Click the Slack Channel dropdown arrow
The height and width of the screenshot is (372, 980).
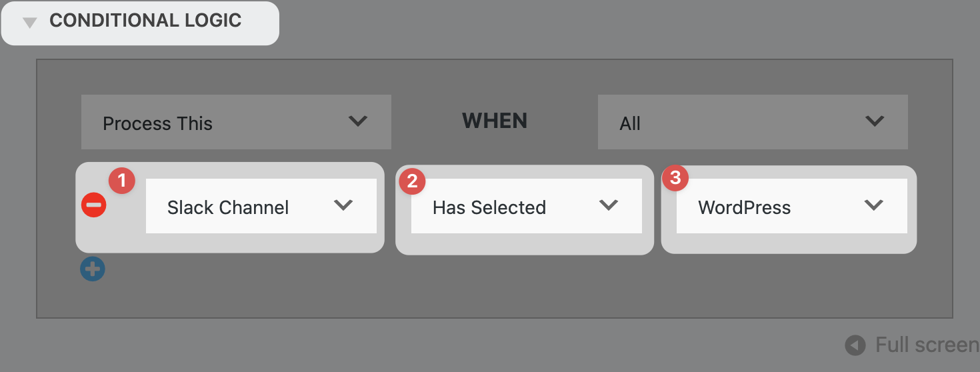pos(343,205)
